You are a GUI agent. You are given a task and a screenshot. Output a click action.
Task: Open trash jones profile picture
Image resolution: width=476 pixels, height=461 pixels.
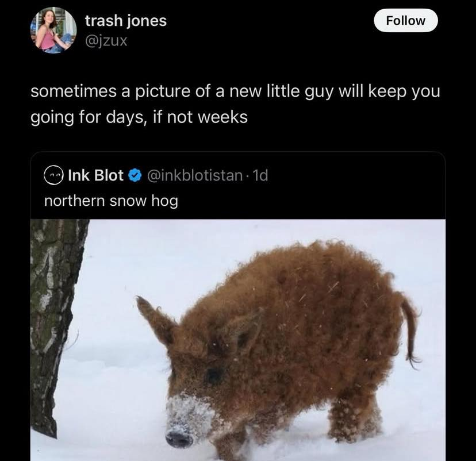click(53, 30)
